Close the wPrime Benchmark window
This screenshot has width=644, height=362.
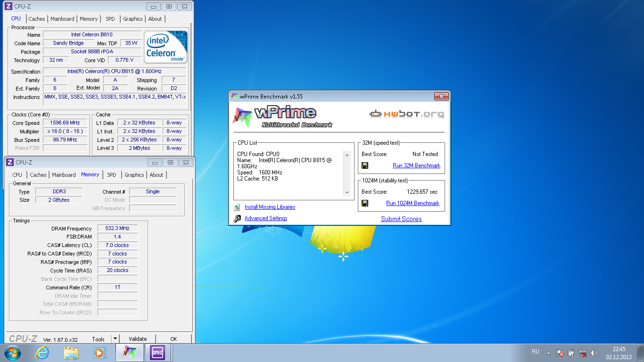coord(441,97)
